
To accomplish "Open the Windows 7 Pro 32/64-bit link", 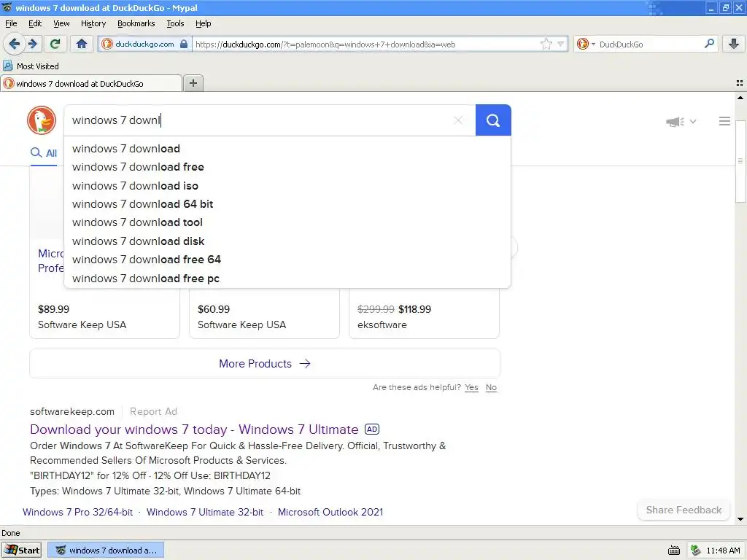I will point(77,512).
